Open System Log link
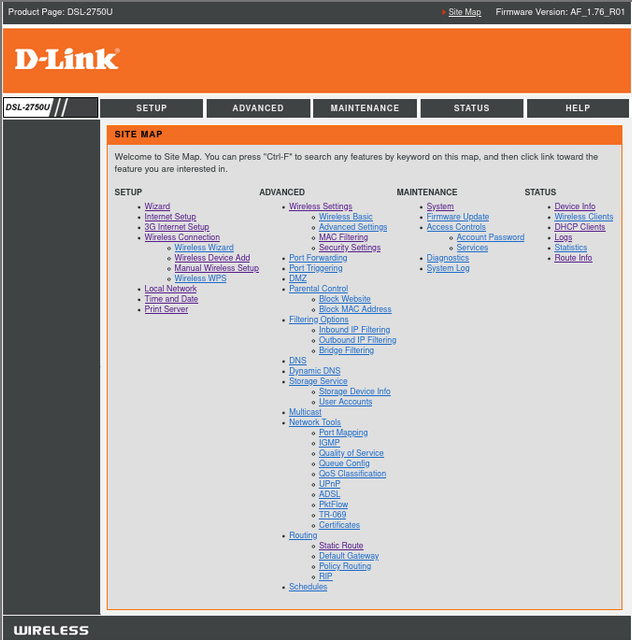 (x=448, y=268)
